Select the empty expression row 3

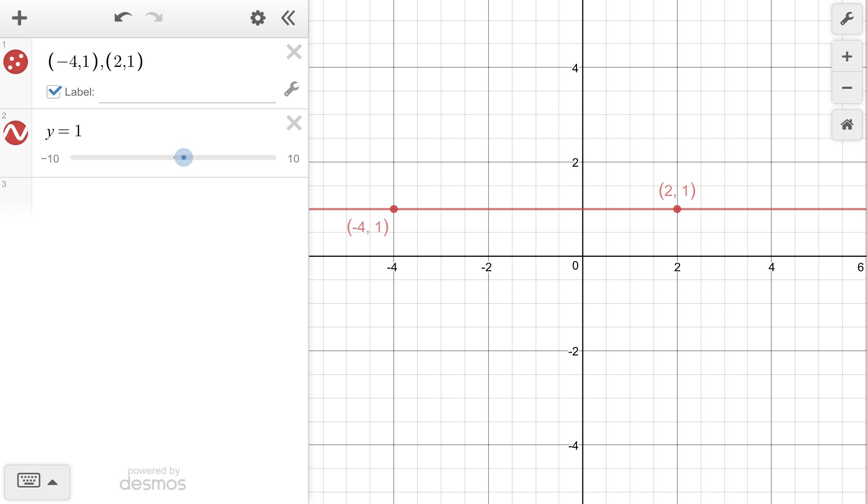tap(169, 197)
